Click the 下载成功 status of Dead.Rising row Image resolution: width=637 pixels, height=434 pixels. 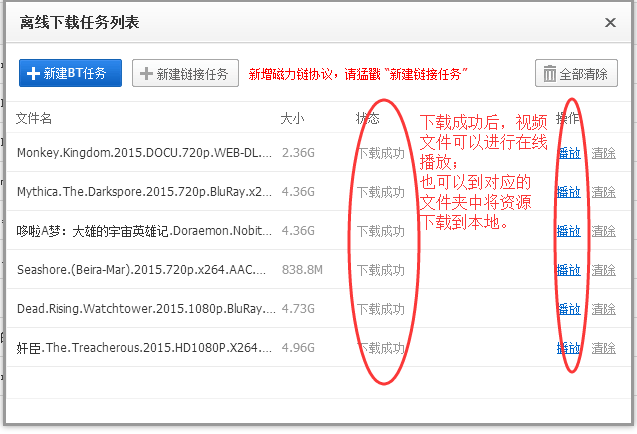pyautogui.click(x=381, y=309)
